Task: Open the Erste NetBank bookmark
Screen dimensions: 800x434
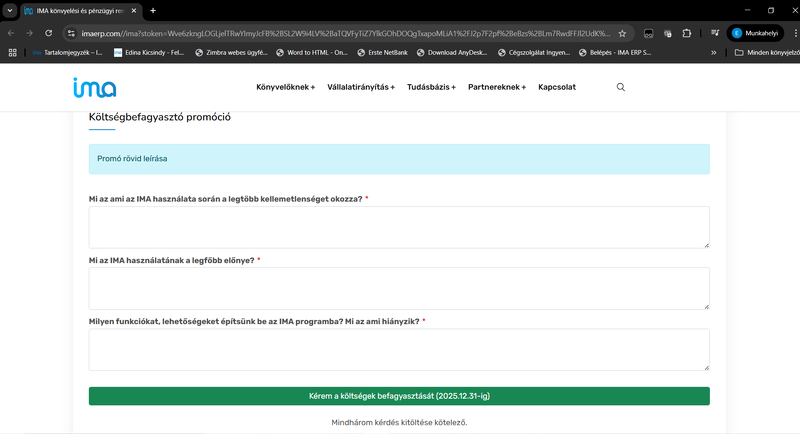Action: tap(384, 52)
